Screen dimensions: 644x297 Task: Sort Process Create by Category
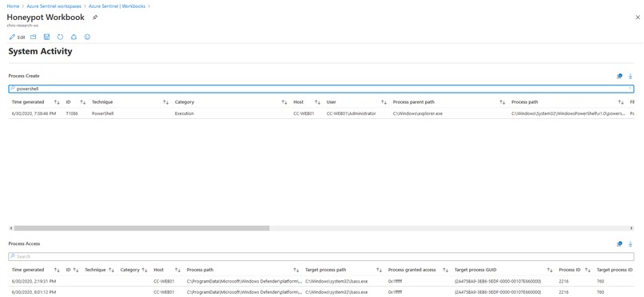(x=284, y=102)
